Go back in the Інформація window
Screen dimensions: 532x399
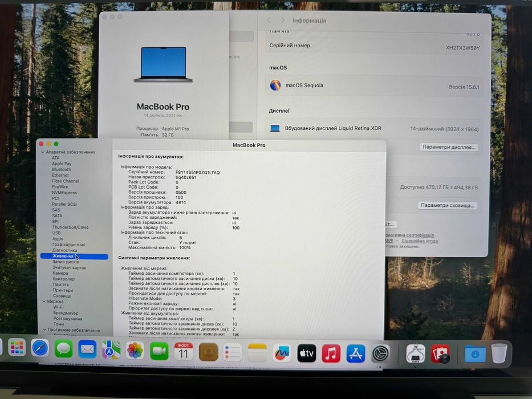point(269,21)
